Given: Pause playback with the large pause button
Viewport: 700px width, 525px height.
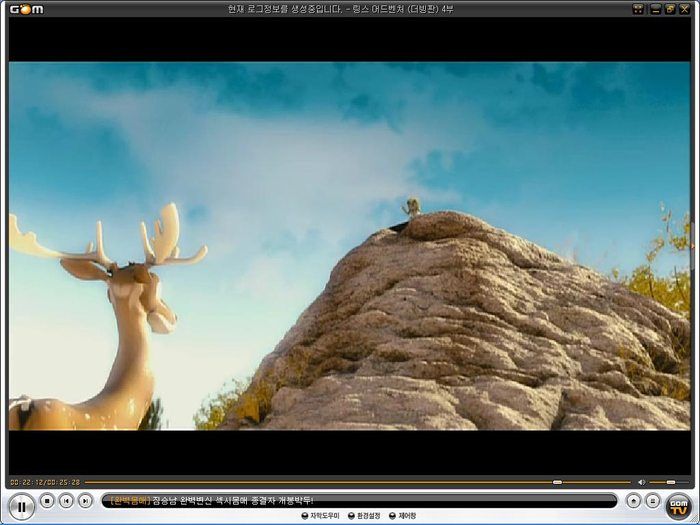Looking at the screenshot, I should pos(21,507).
